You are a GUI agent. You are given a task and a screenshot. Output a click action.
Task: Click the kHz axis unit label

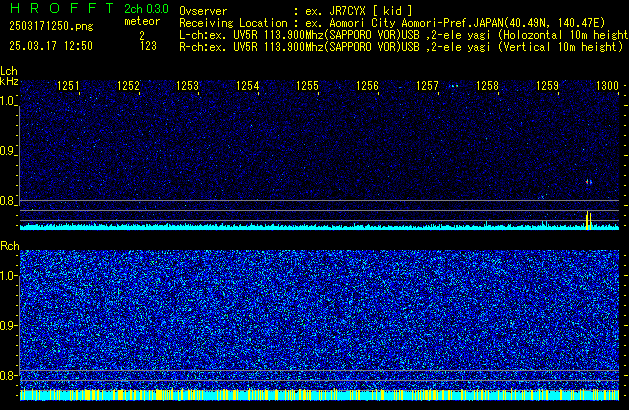[9, 81]
